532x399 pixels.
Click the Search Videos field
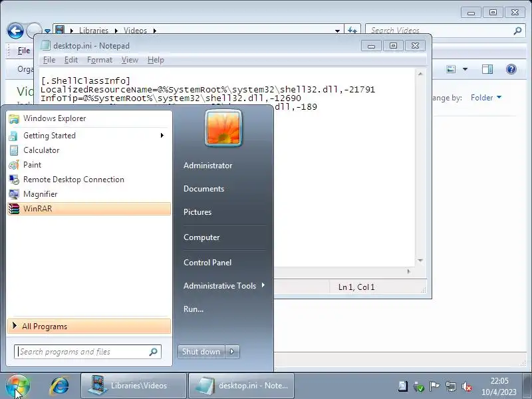[441, 31]
